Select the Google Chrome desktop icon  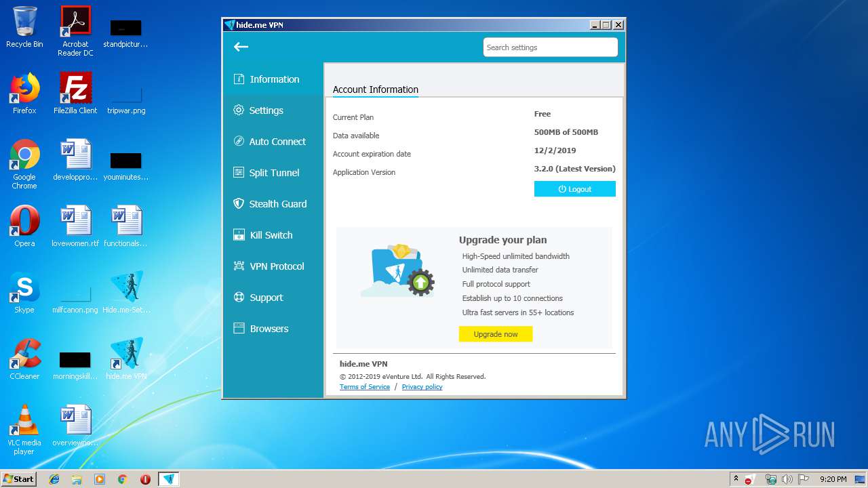point(24,164)
